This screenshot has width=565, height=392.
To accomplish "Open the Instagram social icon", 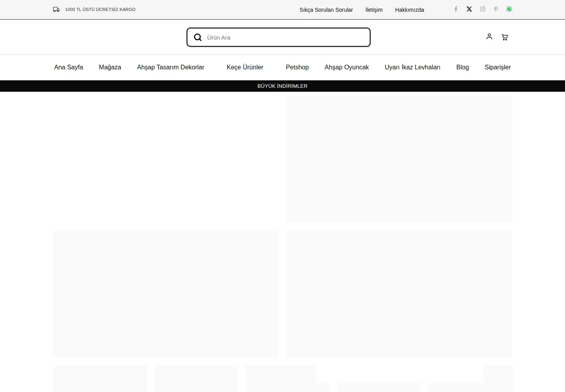I will pos(483,9).
